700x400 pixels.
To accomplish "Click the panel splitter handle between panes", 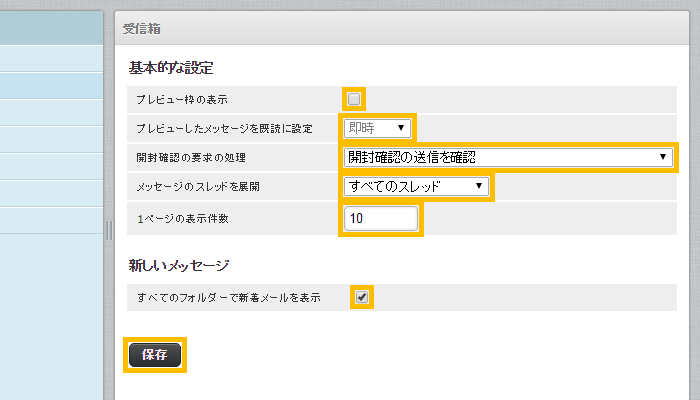I will [109, 230].
